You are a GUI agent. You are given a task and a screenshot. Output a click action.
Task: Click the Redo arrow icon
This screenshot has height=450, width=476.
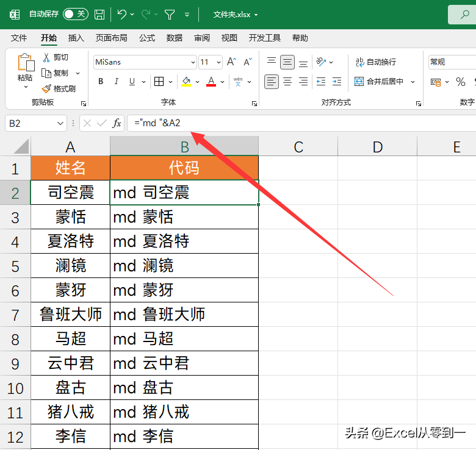[x=146, y=14]
